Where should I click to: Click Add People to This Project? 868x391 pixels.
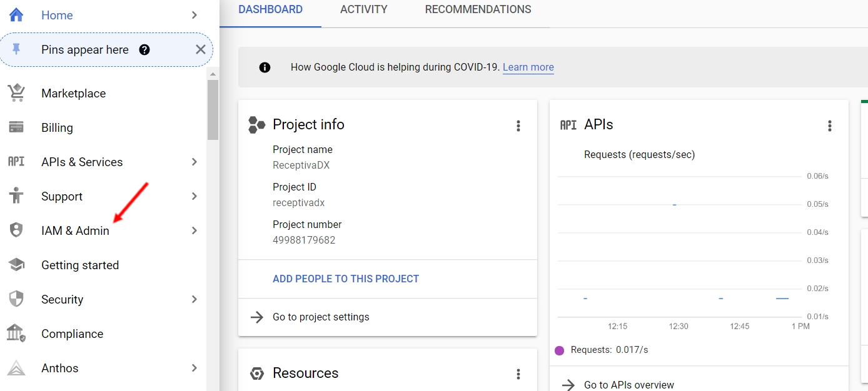346,279
